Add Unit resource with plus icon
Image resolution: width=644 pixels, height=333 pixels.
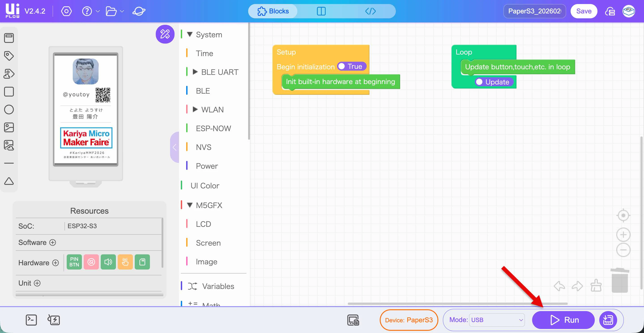click(37, 283)
